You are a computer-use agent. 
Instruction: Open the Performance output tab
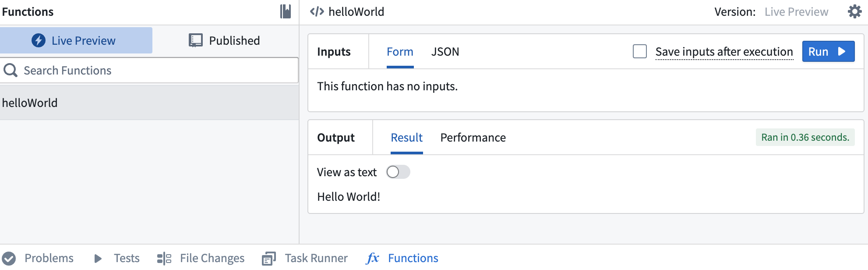tap(473, 138)
